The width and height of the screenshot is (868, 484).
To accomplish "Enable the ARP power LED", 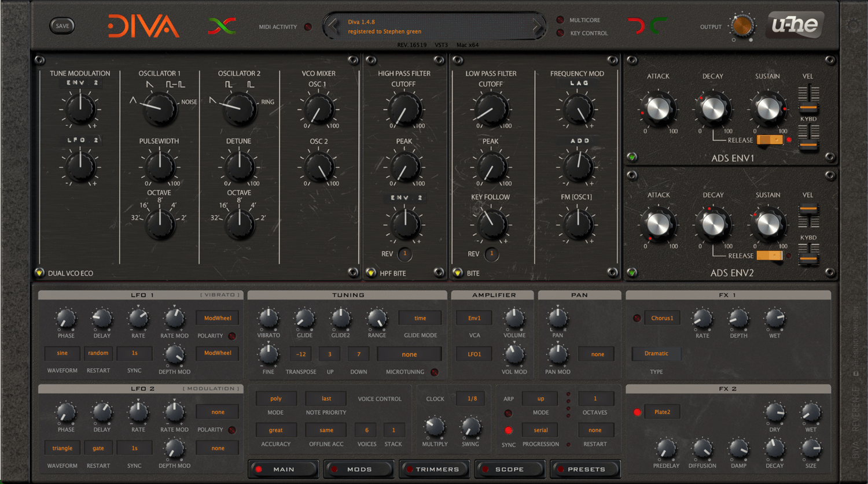I will pos(508,413).
